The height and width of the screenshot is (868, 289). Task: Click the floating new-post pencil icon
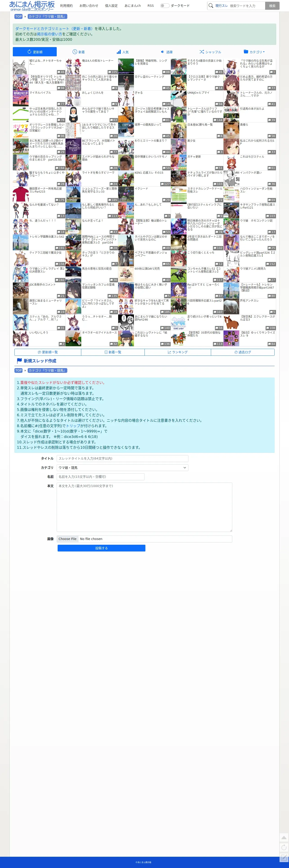284,857
